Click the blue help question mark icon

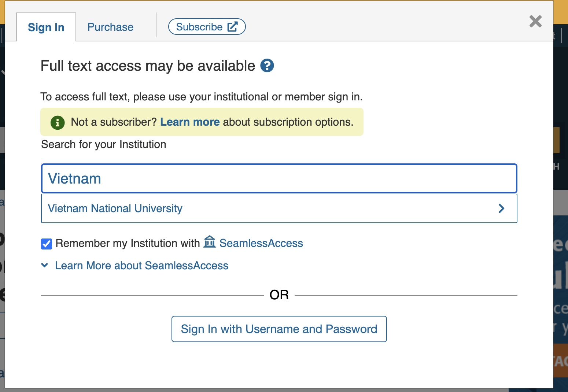click(x=267, y=66)
